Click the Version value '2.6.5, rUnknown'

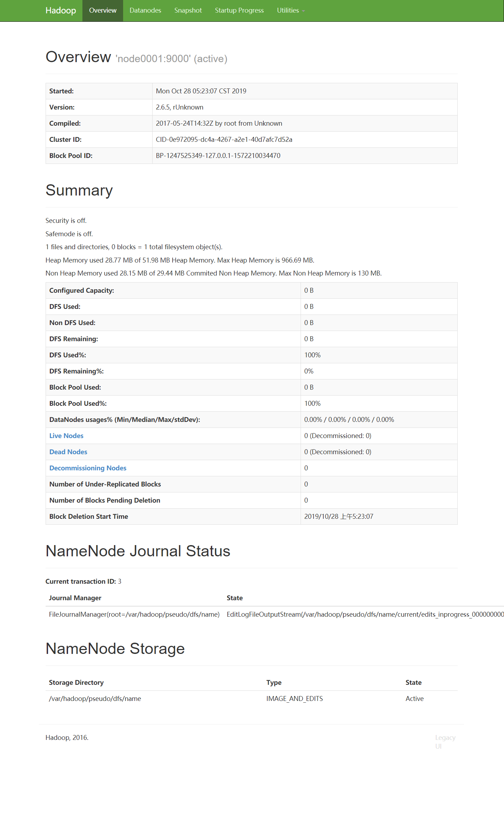click(x=180, y=107)
